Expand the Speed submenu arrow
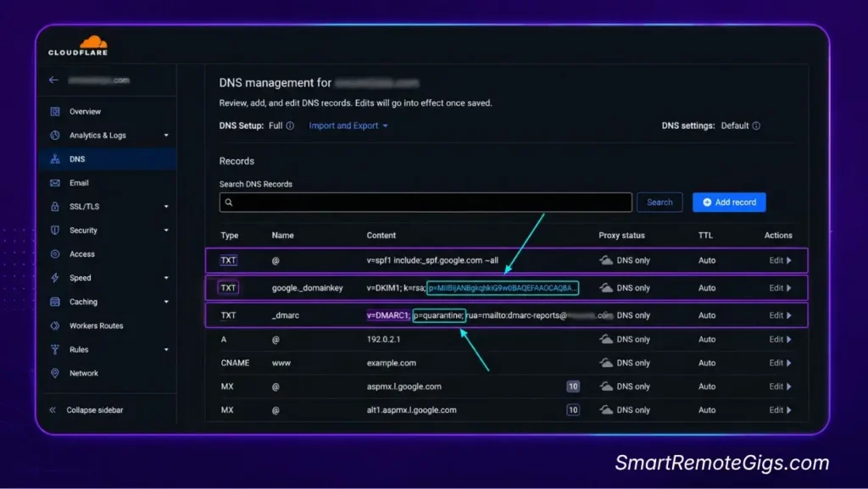Viewport: 868px width, 489px height. (166, 278)
